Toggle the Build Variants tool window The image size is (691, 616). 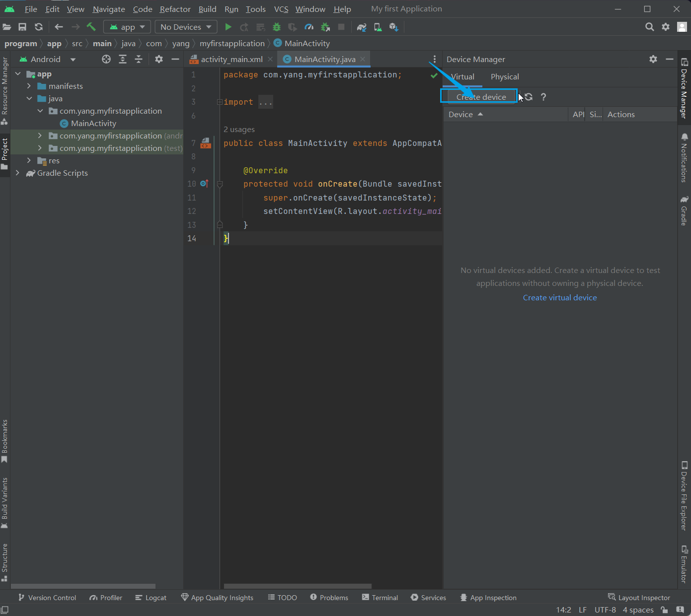[4, 503]
